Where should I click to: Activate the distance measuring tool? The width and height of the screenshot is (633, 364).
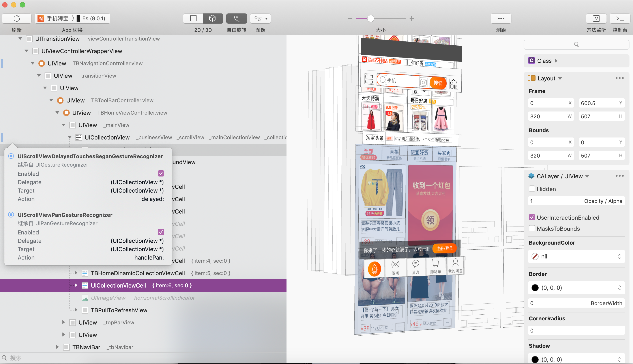[501, 18]
